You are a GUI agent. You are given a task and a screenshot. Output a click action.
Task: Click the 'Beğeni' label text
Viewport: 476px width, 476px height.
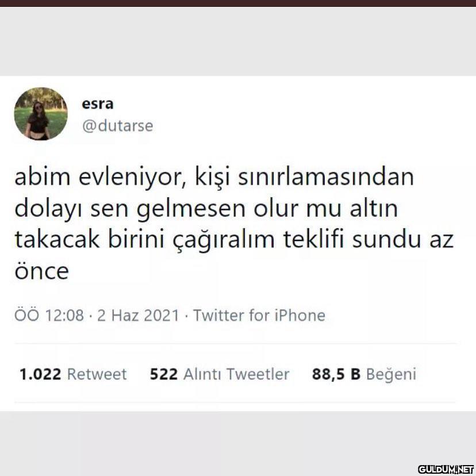pos(391,375)
